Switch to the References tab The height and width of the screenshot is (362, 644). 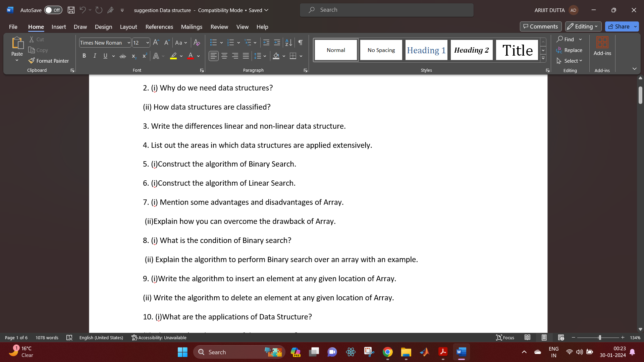[159, 27]
